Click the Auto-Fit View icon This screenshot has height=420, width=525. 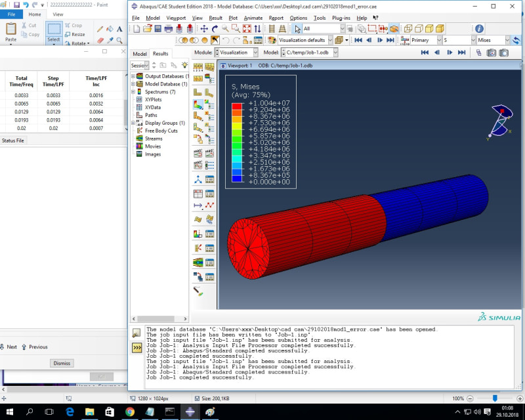pyautogui.click(x=247, y=29)
